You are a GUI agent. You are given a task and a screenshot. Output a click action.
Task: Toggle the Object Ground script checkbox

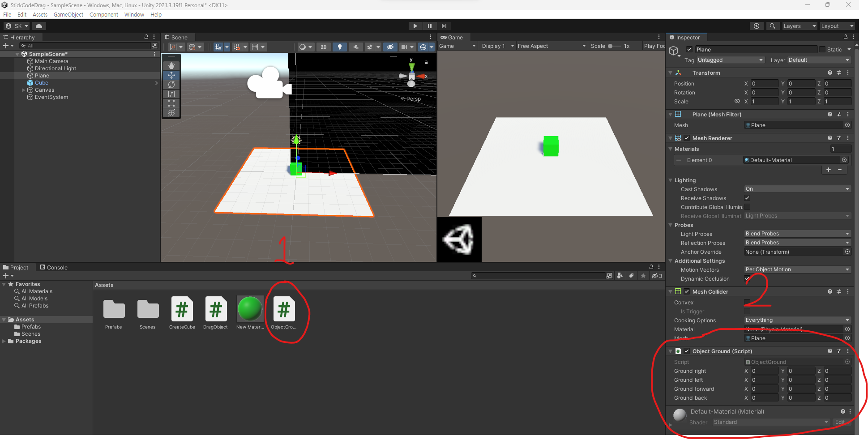(x=687, y=351)
